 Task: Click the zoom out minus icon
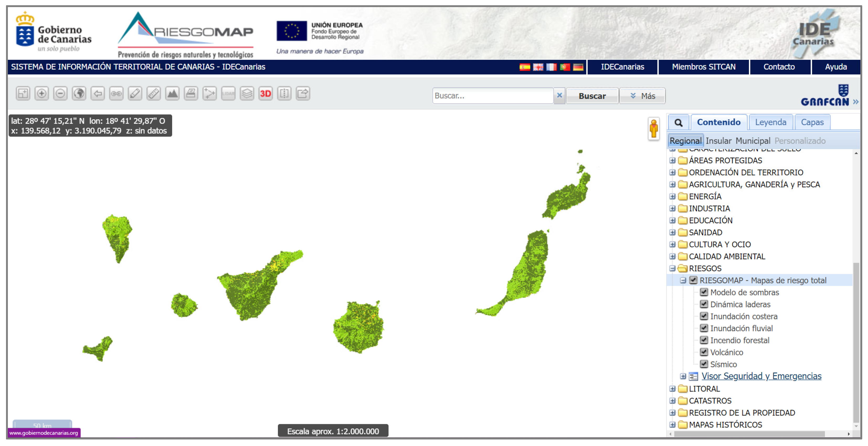[x=60, y=93]
